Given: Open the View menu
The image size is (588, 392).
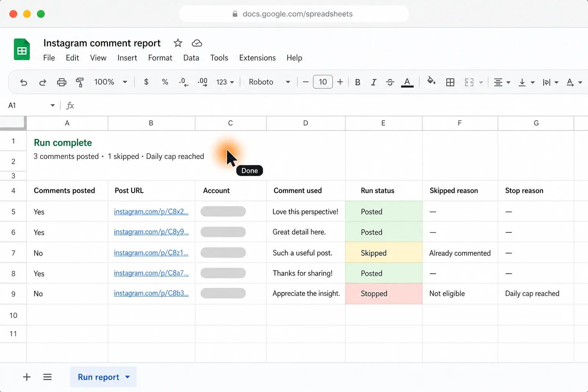Looking at the screenshot, I should (98, 58).
